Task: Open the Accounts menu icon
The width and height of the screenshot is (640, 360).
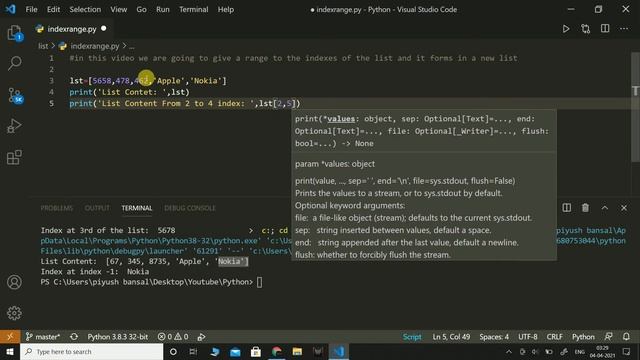Action: click(x=14, y=282)
